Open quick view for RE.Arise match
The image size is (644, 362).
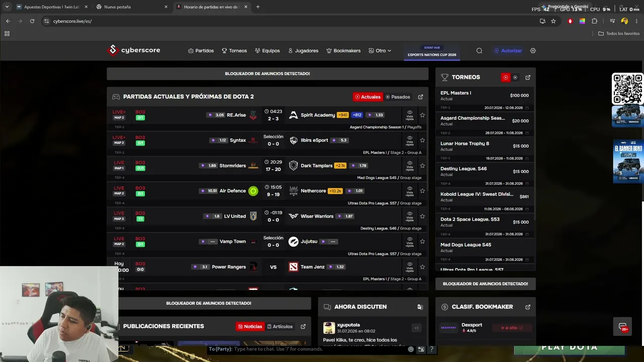pyautogui.click(x=410, y=115)
